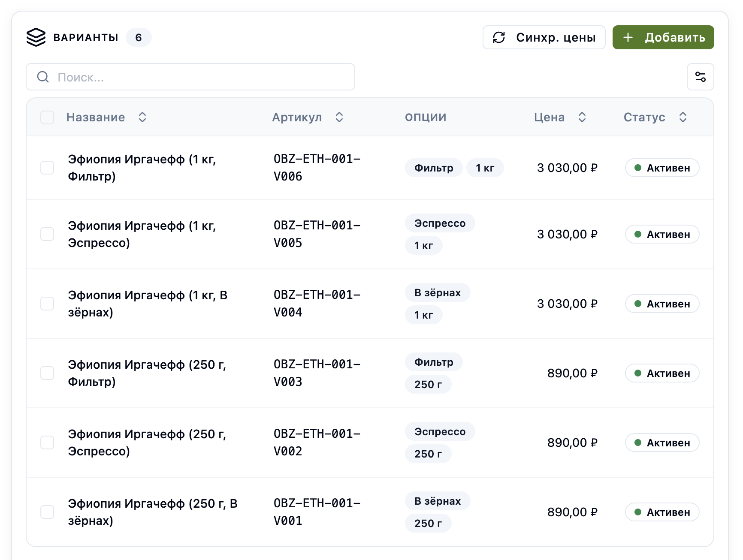Focus the Поиск search field
Screen dimensions: 743x560
(x=190, y=77)
